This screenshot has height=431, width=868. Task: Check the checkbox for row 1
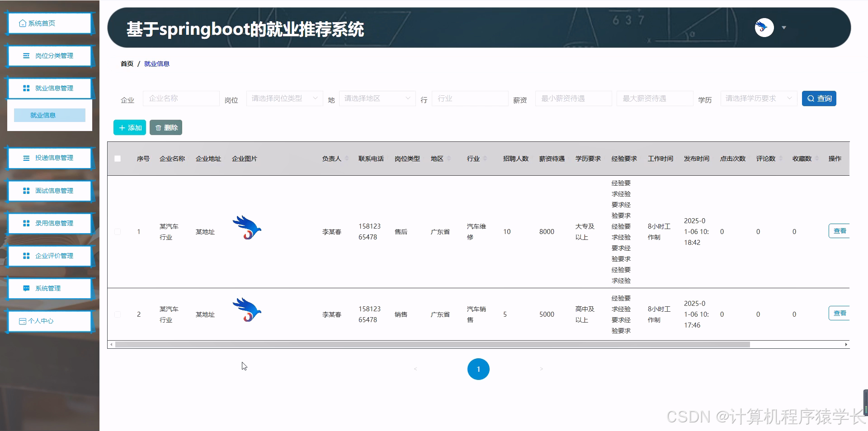pyautogui.click(x=118, y=232)
